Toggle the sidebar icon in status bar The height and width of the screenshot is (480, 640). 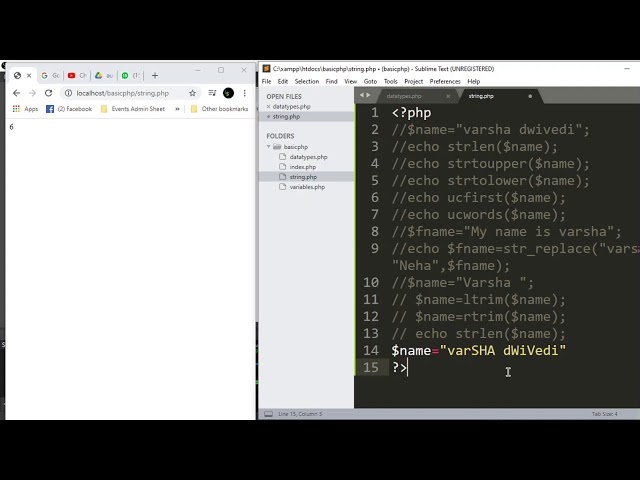pos(268,414)
